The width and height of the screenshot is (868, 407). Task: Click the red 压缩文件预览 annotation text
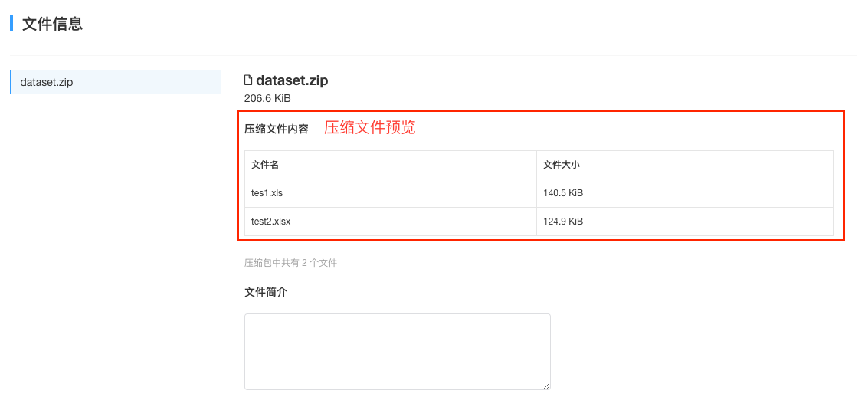[369, 128]
